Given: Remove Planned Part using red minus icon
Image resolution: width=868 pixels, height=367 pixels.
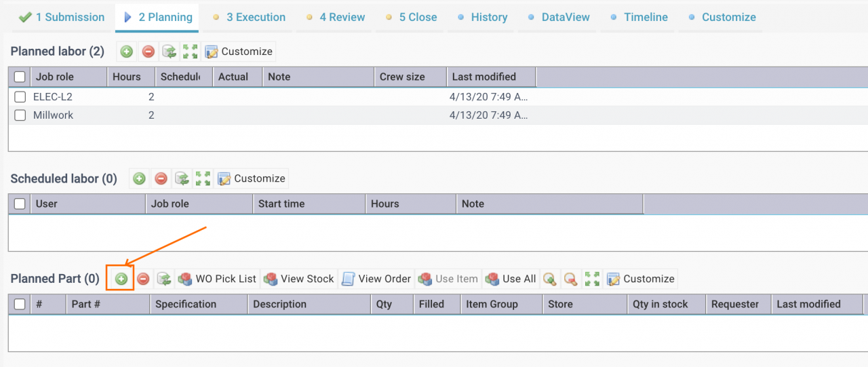Looking at the screenshot, I should pyautogui.click(x=143, y=279).
